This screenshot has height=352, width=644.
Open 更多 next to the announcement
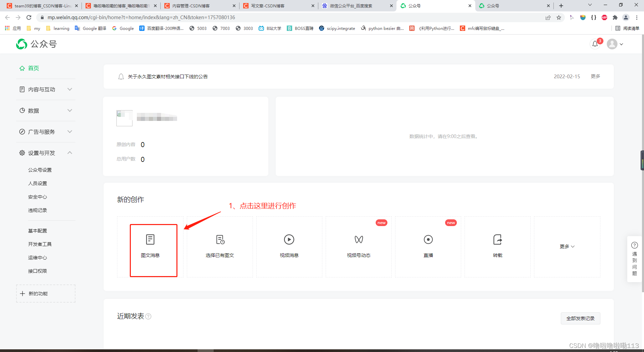click(595, 76)
